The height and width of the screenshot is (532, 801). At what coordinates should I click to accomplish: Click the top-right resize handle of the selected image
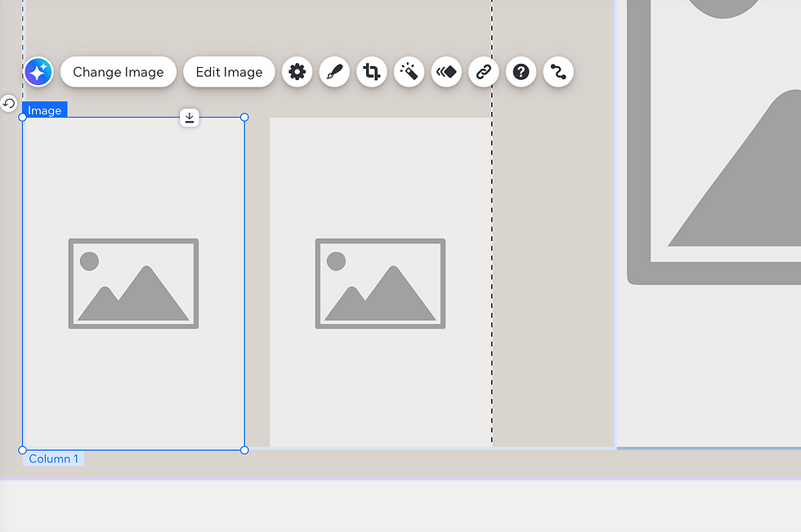[x=244, y=118]
